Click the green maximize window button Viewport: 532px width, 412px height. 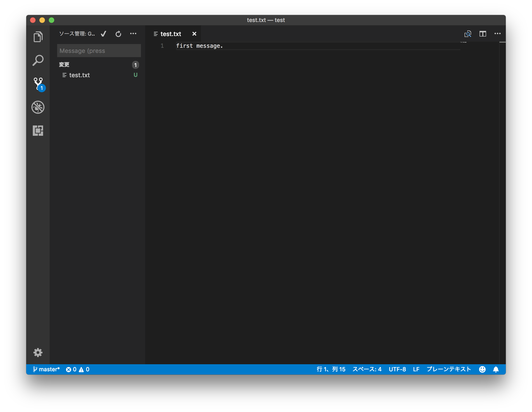click(x=52, y=20)
